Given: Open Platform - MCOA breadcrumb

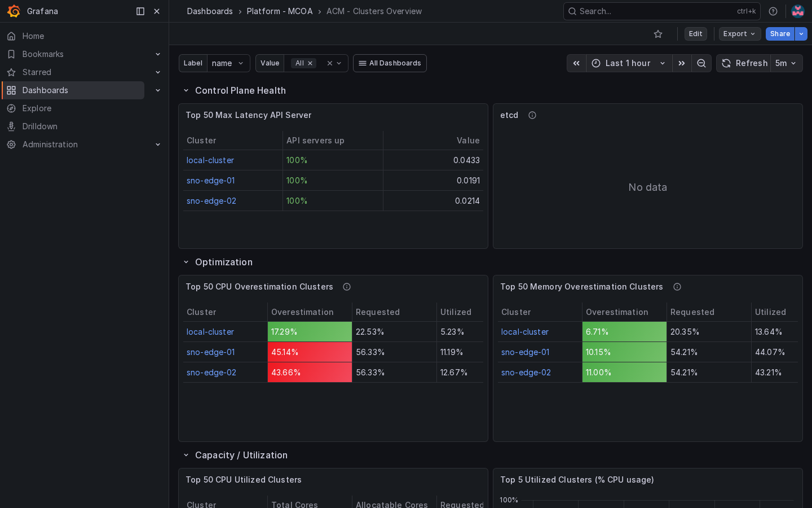Looking at the screenshot, I should (280, 11).
